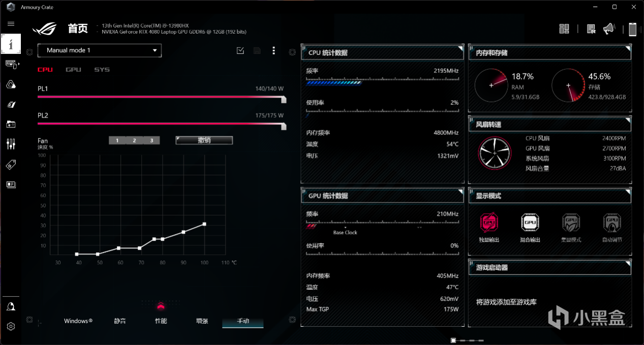Open the keyboard device icon in the sidebar
Viewport: 644px width, 345px height.
[x=11, y=64]
